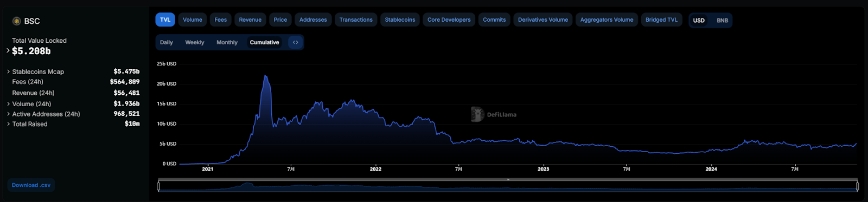The width and height of the screenshot is (868, 202).
Task: Select the Monthly interval tab
Action: (x=227, y=42)
